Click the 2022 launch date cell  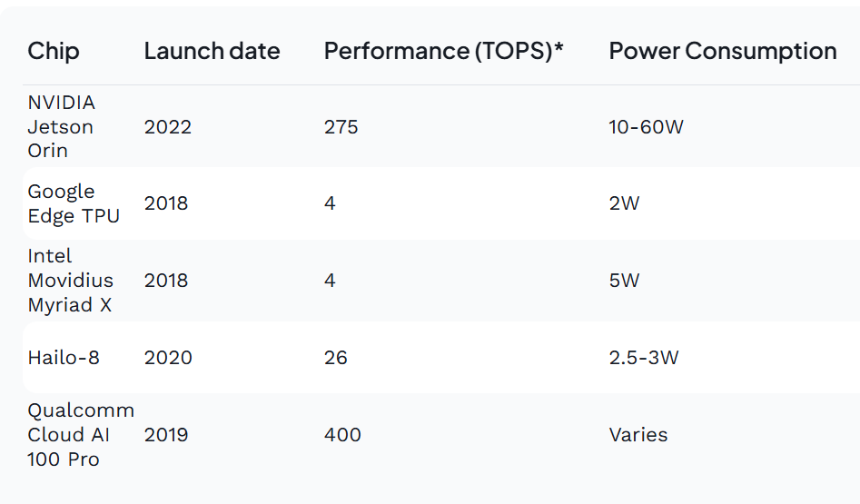[x=168, y=127]
